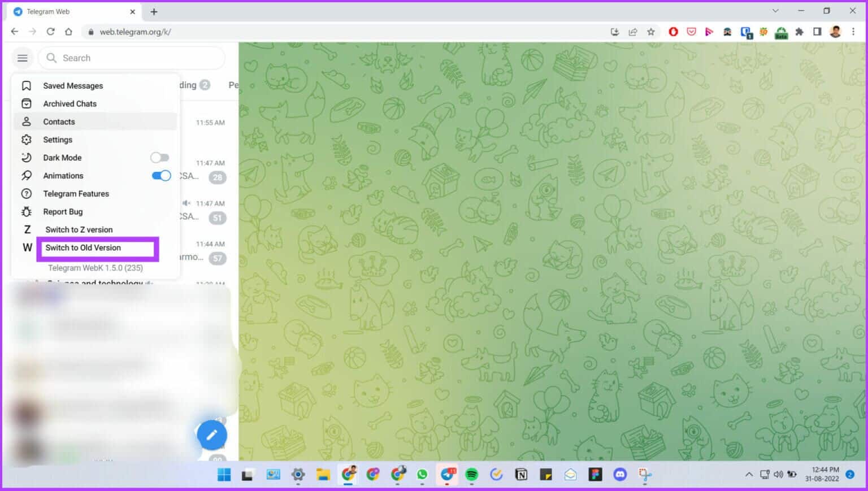868x491 pixels.
Task: Reload the page
Action: click(x=50, y=32)
